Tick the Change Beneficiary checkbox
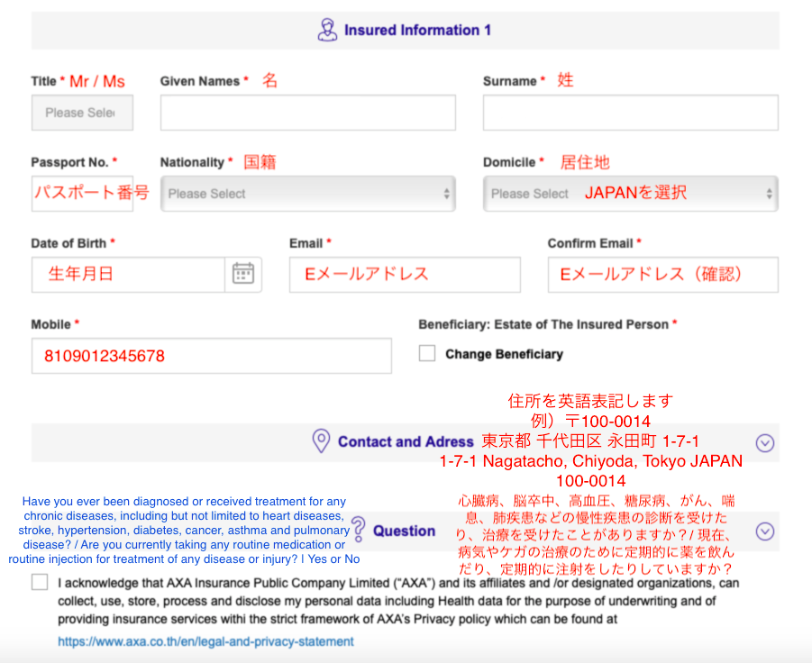Viewport: 812px width, 663px height. pos(427,353)
